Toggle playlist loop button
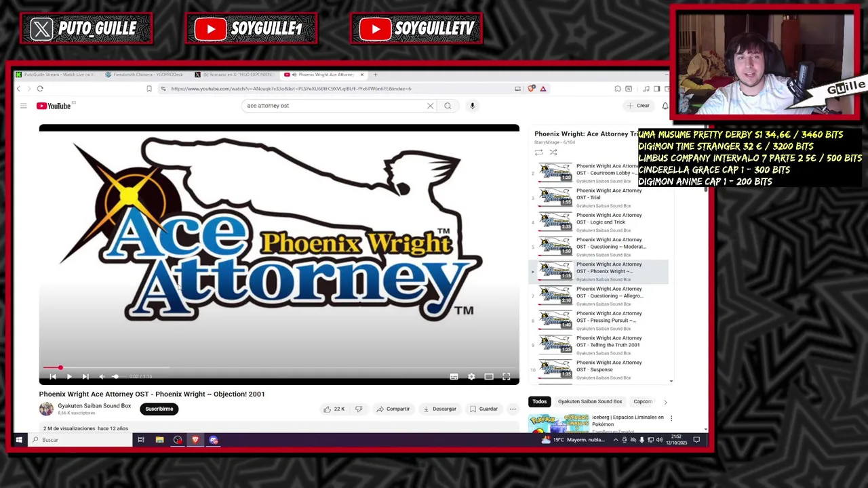Screen dimensions: 868x488 click(x=538, y=152)
